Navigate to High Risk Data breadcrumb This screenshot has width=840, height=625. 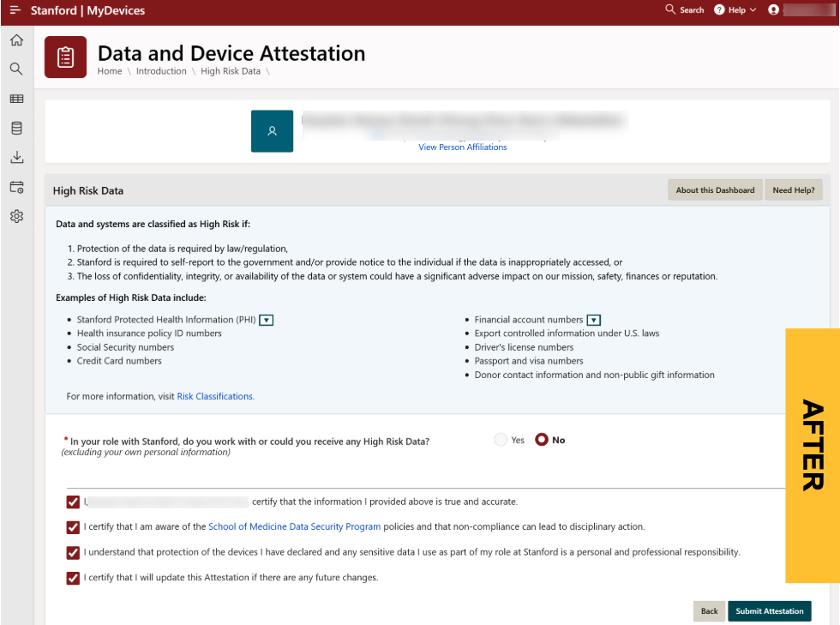pyautogui.click(x=231, y=71)
